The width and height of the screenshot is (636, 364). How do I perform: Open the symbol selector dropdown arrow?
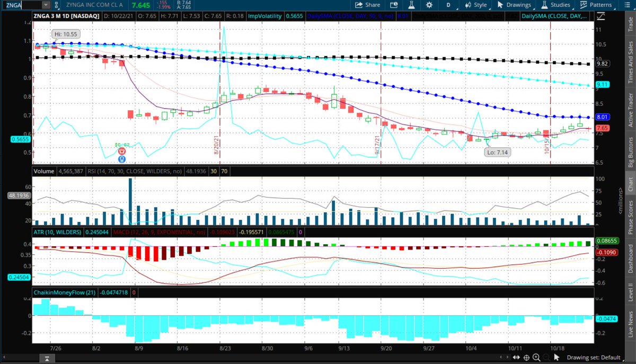[46, 5]
